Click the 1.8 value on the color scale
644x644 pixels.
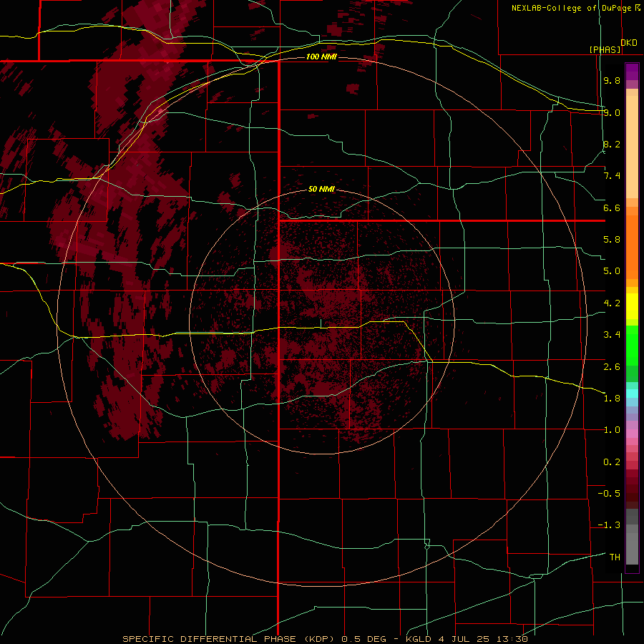tap(612, 399)
